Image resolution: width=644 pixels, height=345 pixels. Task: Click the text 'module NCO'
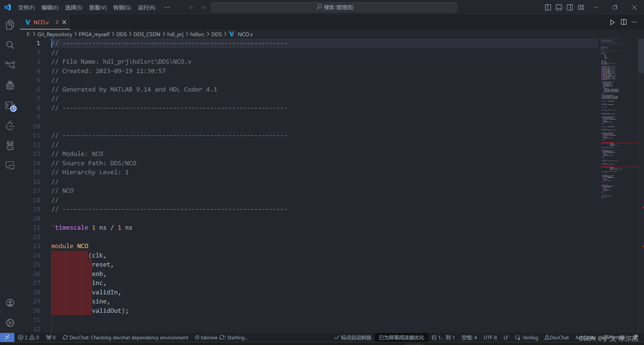[x=70, y=246]
